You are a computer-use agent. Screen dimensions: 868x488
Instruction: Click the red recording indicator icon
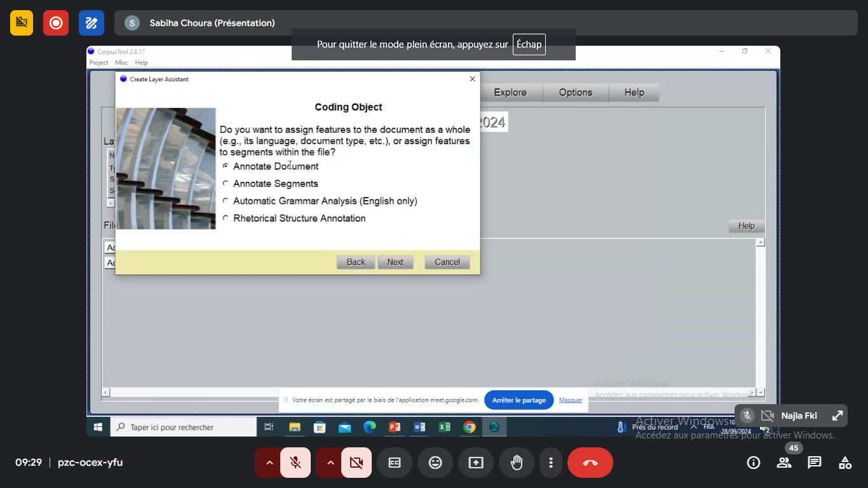point(56,23)
